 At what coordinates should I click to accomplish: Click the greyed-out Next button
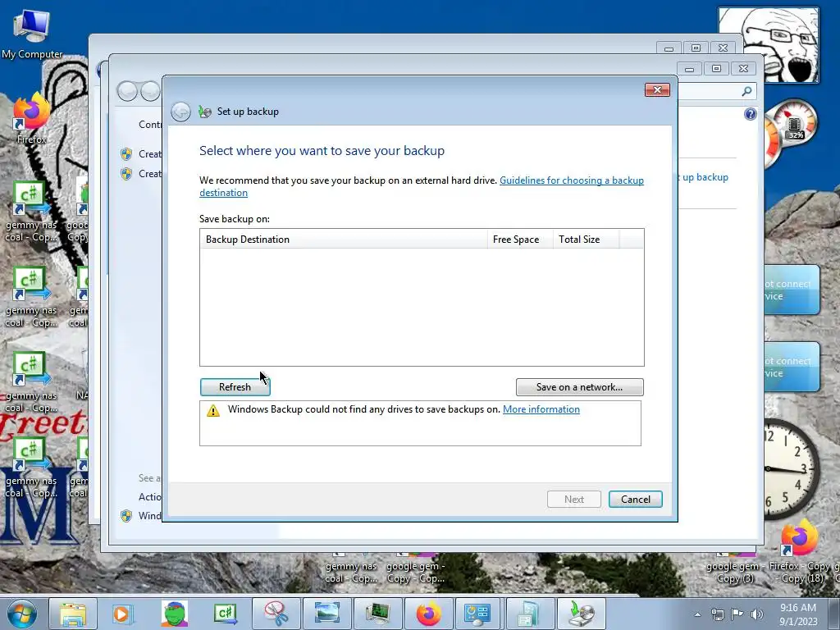click(573, 500)
